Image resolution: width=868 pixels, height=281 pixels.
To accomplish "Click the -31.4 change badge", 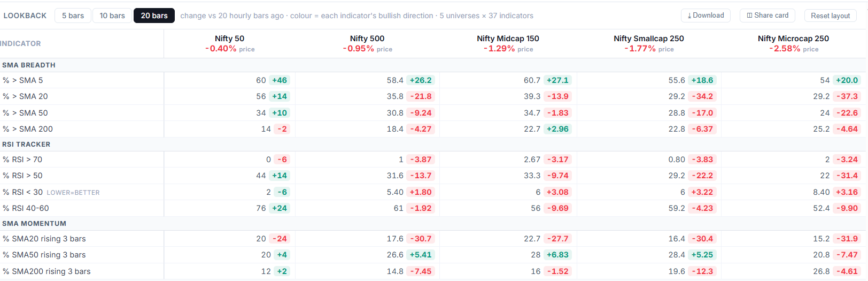I will 847,176.
